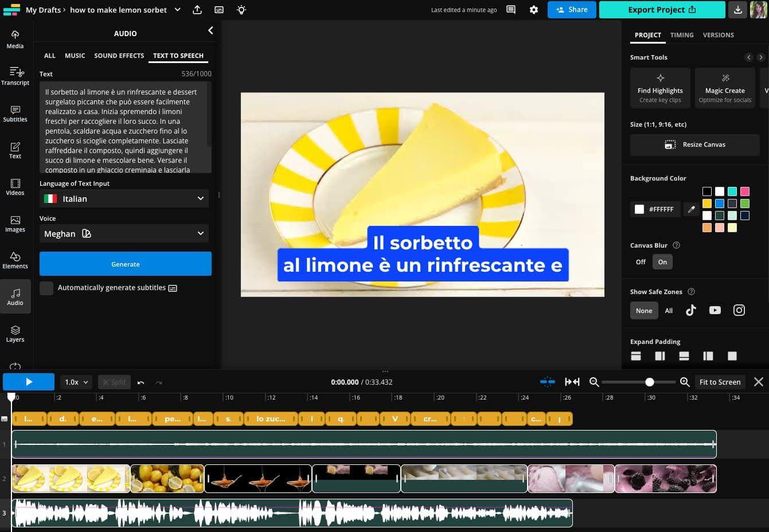Open the Italian language dropdown
This screenshot has height=532, width=769.
click(x=124, y=199)
